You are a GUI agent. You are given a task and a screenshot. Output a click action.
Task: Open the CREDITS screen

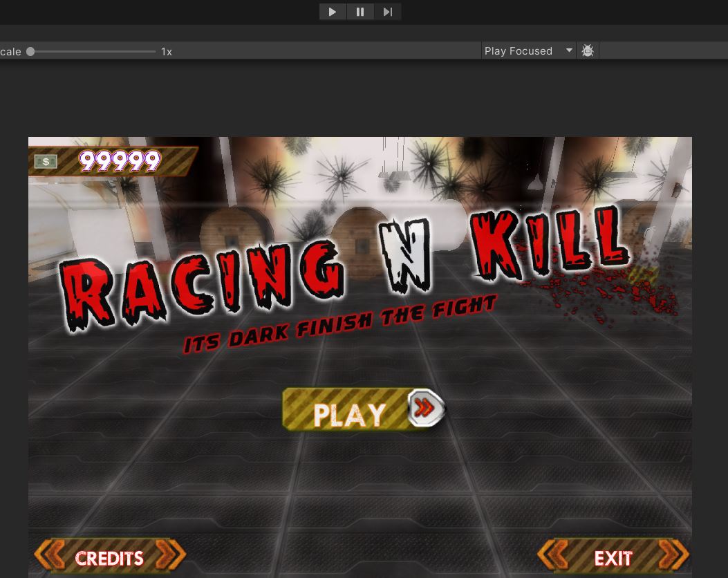(x=109, y=558)
